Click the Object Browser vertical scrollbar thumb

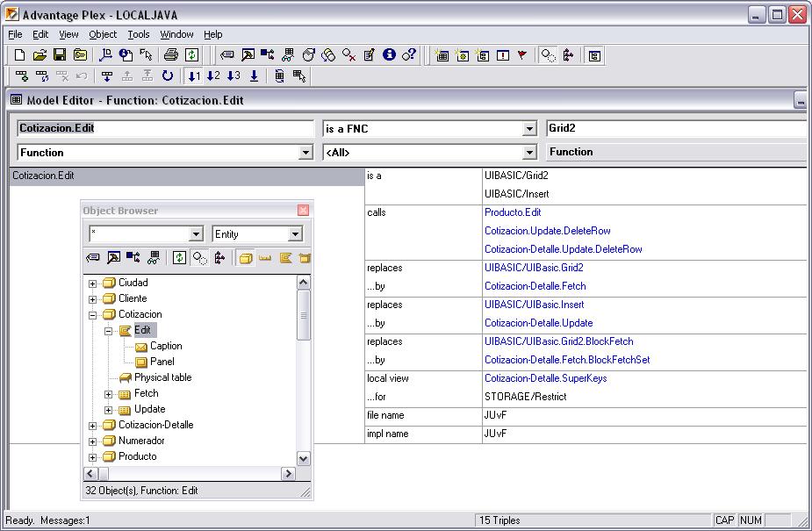[304, 315]
